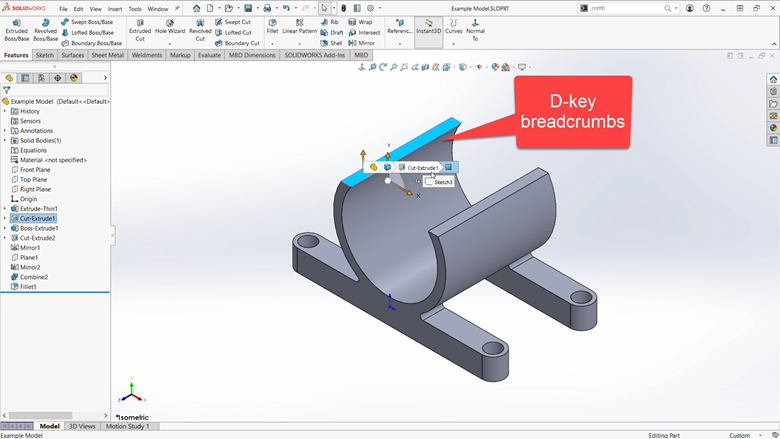Open the Insert menu

click(x=115, y=9)
